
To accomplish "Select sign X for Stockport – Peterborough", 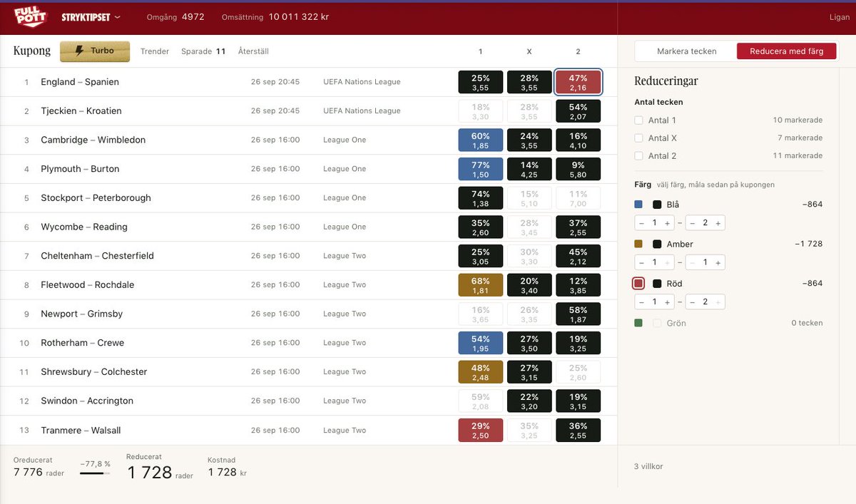I will [529, 198].
